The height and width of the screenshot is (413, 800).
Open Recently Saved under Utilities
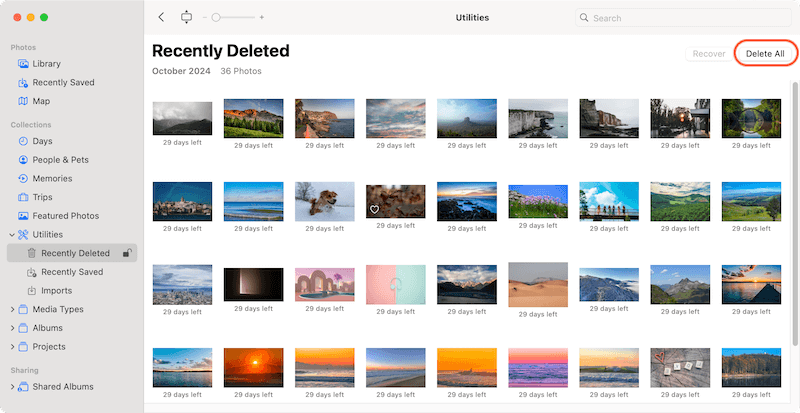click(71, 272)
